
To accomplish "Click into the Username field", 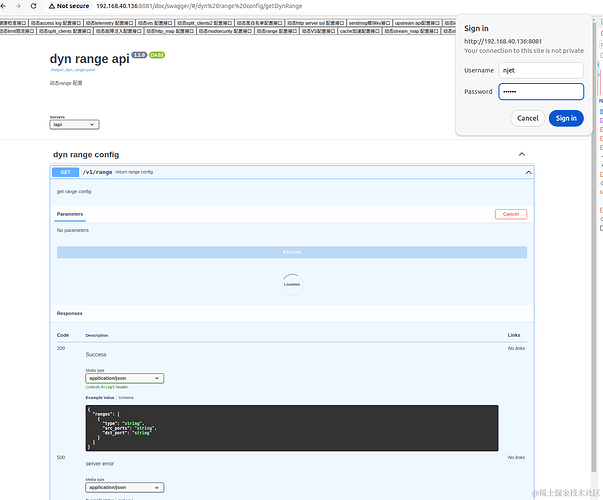I will click(x=540, y=71).
